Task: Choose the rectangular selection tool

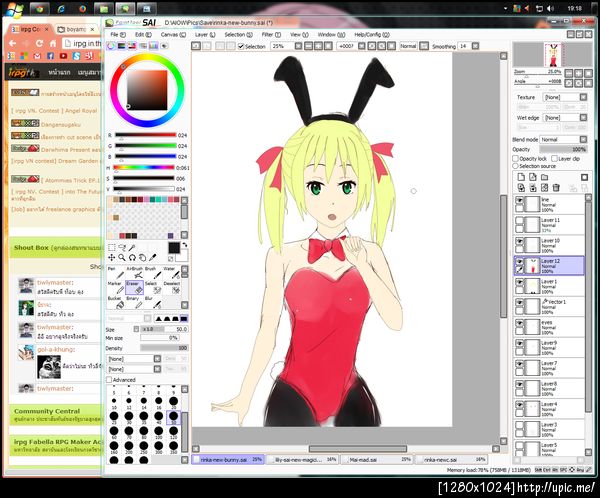Action: coord(112,248)
